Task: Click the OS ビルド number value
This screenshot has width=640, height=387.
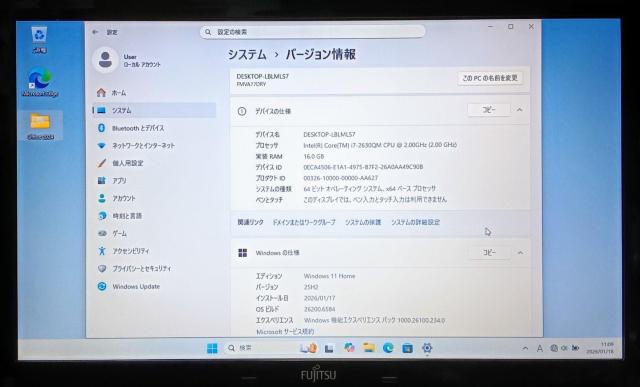Action: click(x=320, y=309)
